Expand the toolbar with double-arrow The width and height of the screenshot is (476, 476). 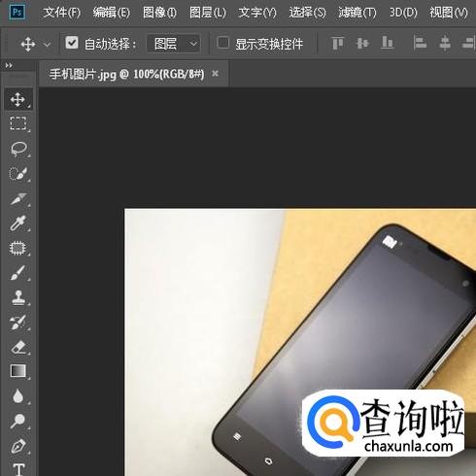tap(9, 66)
